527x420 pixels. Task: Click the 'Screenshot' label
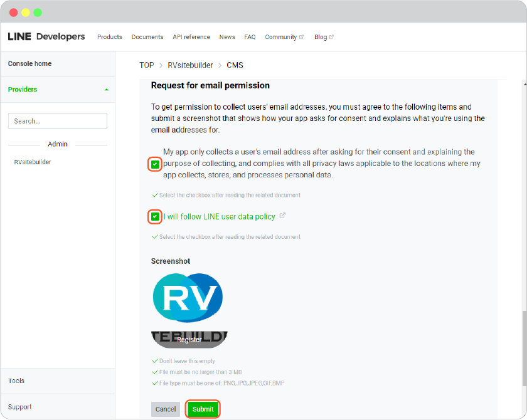171,261
